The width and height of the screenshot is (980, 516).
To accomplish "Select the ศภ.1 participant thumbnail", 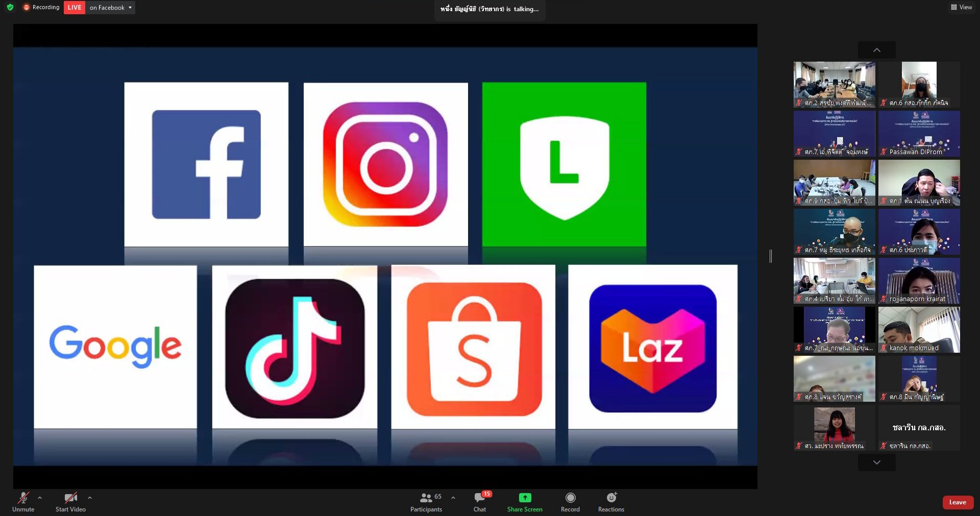I will (919, 183).
